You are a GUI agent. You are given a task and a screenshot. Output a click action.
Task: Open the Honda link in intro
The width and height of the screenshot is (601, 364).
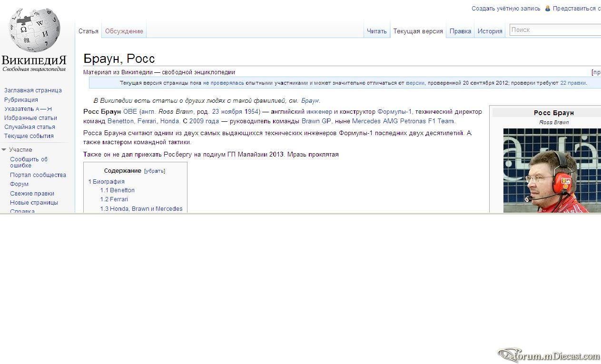pyautogui.click(x=169, y=121)
